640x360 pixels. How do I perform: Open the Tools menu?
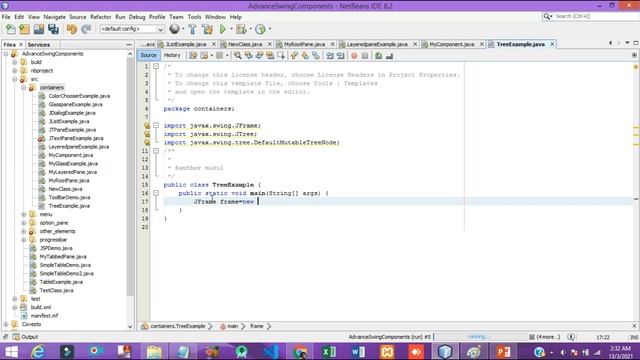[x=194, y=17]
